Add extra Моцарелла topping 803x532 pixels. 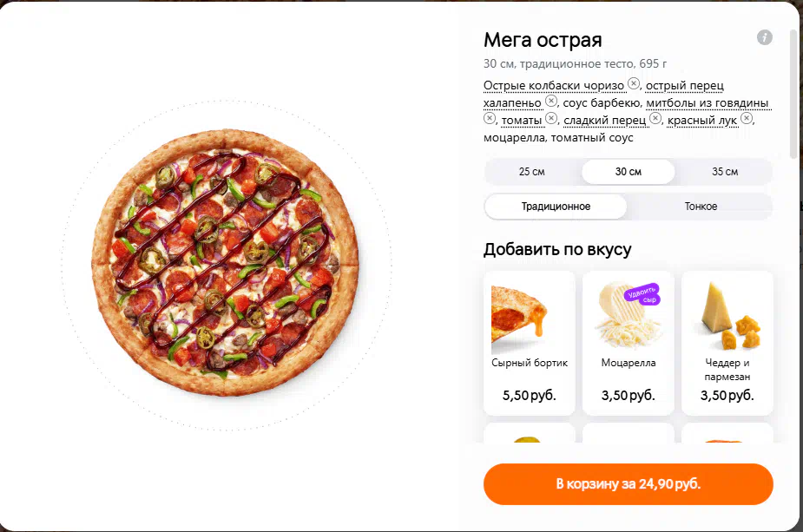(x=629, y=343)
